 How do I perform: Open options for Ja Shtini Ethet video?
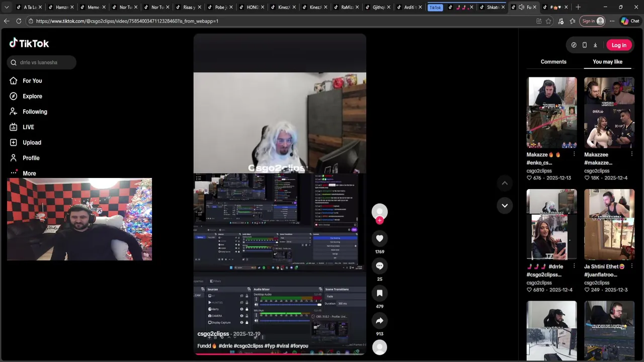click(631, 266)
